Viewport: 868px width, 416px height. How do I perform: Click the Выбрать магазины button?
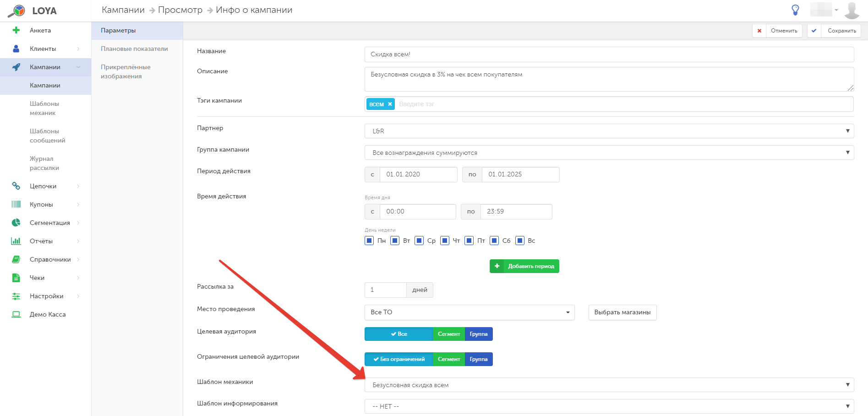click(622, 312)
